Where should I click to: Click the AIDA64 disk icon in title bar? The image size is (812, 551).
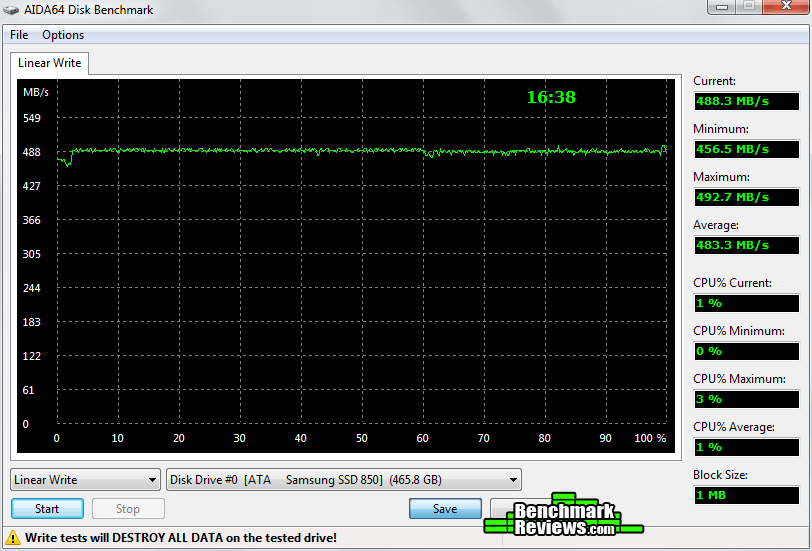pyautogui.click(x=11, y=9)
